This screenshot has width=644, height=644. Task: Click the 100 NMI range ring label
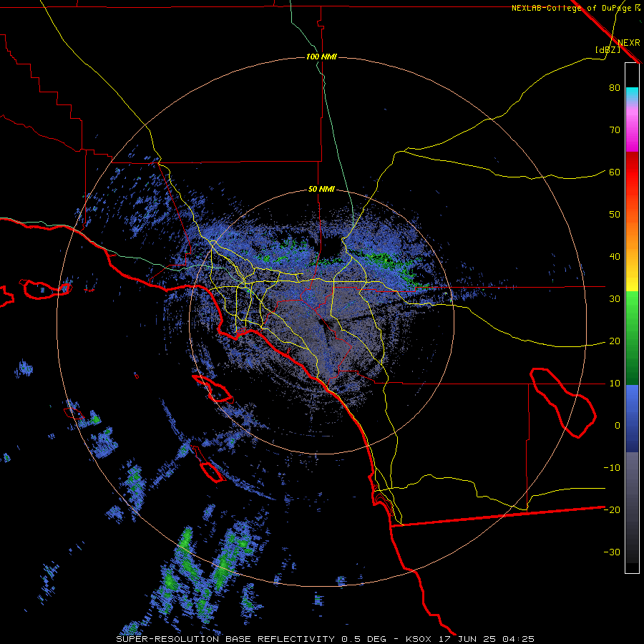pos(321,57)
